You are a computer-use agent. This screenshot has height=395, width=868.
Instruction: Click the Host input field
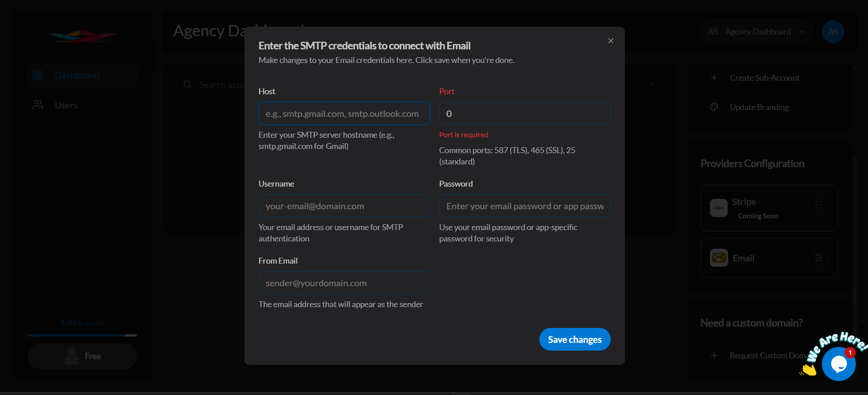coord(344,114)
